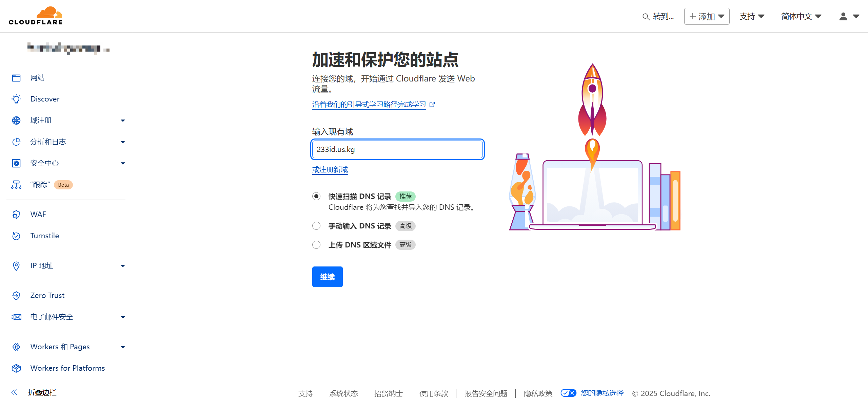Select 上传 DNS 区域文件 radio option

pos(316,245)
